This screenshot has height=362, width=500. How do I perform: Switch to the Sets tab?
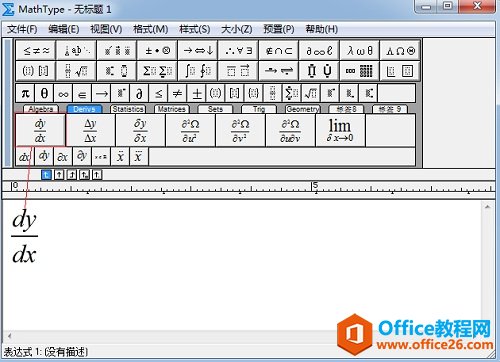coord(215,109)
